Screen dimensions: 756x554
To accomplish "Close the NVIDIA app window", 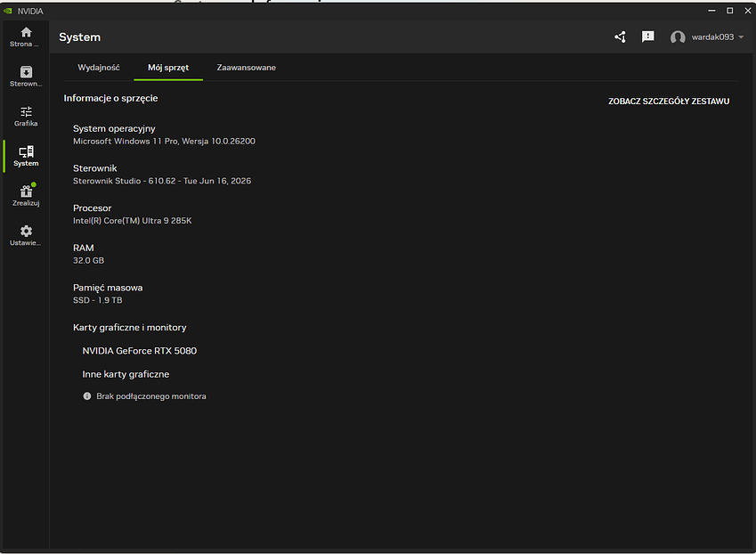I will (747, 11).
